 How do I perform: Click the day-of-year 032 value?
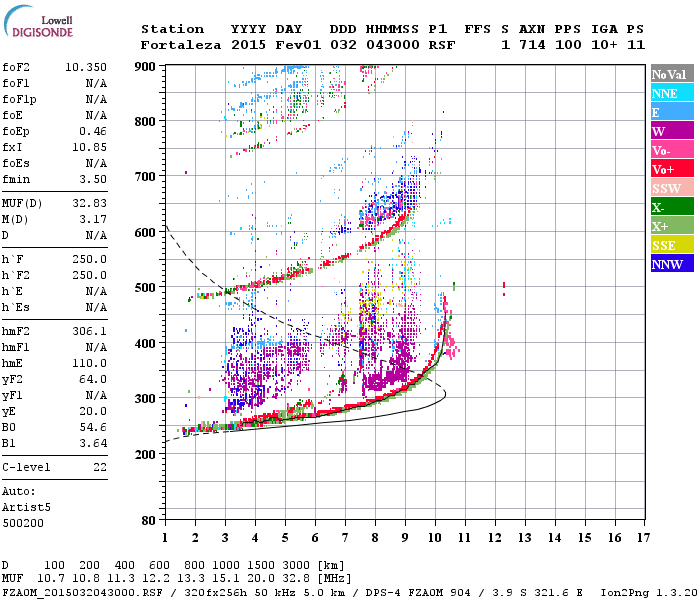[343, 45]
